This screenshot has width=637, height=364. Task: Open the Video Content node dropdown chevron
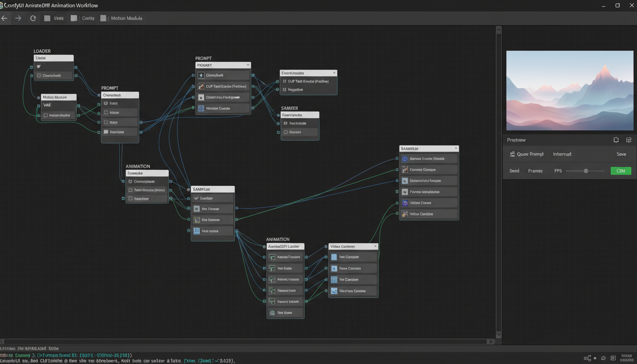point(374,246)
